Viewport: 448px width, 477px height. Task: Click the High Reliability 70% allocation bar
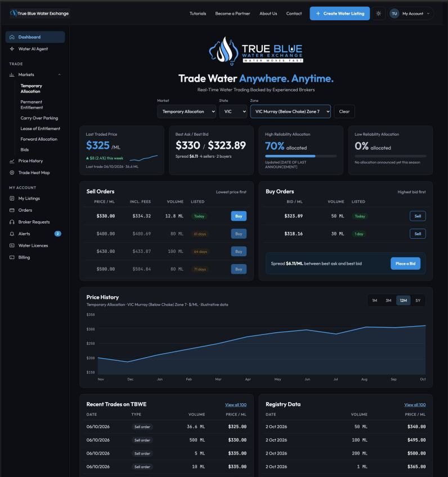pyautogui.click(x=301, y=156)
